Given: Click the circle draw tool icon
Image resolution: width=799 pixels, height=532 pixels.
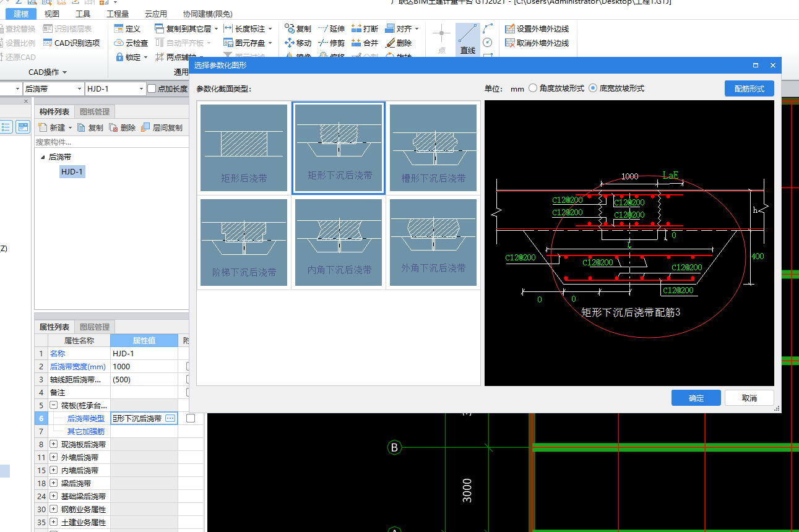Looking at the screenshot, I should [x=488, y=42].
